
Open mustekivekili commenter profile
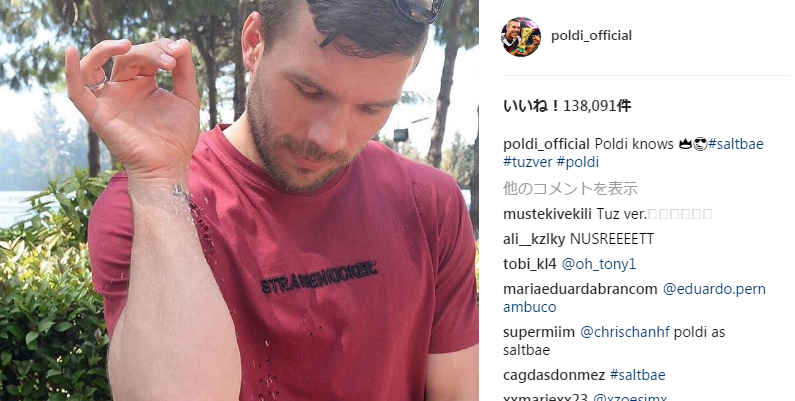coord(547,214)
